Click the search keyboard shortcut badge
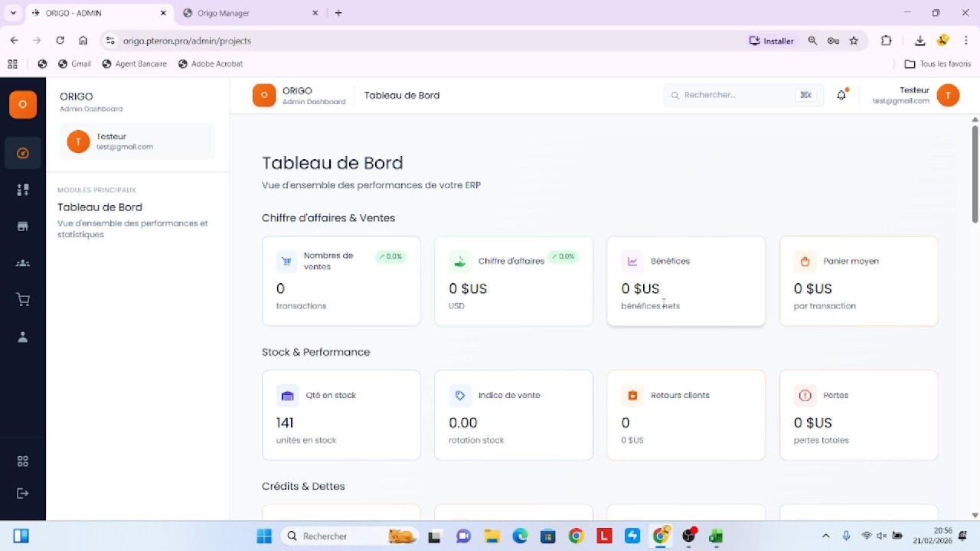Screen dimensions: 980x551 pyautogui.click(x=805, y=95)
